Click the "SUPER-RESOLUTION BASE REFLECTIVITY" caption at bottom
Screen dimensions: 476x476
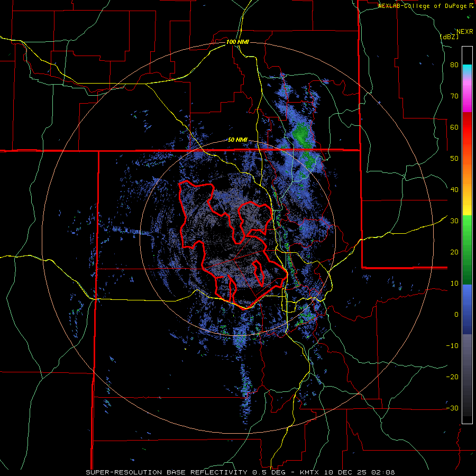[x=167, y=472]
